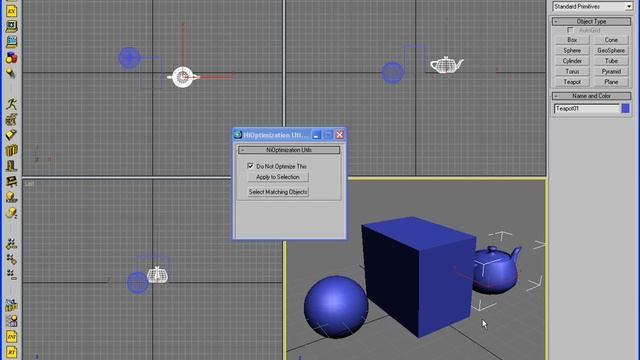Choose the Sphere primitive button

point(572,51)
